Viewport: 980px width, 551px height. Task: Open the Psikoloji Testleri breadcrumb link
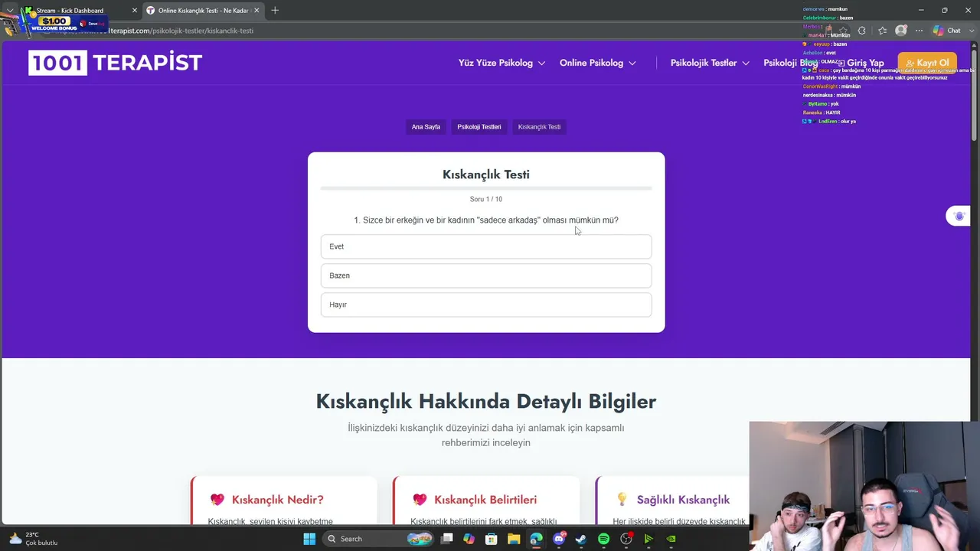479,127
